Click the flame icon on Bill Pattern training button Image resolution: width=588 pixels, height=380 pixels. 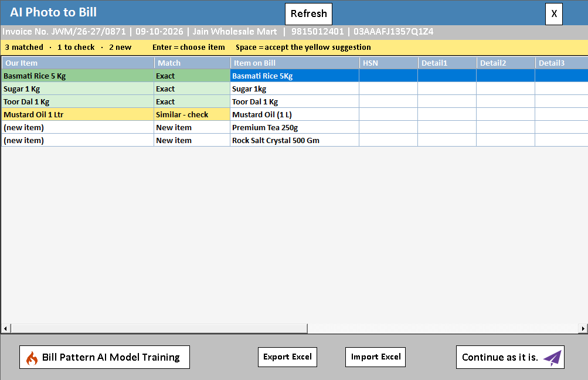point(32,358)
